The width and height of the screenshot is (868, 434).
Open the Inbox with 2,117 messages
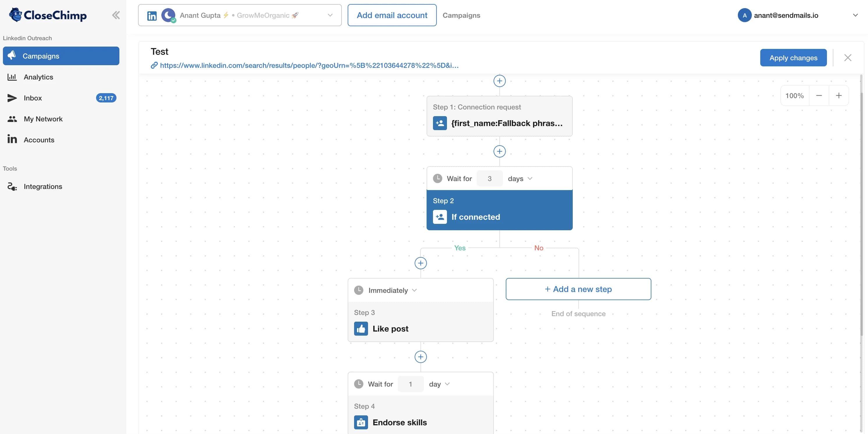[33, 98]
